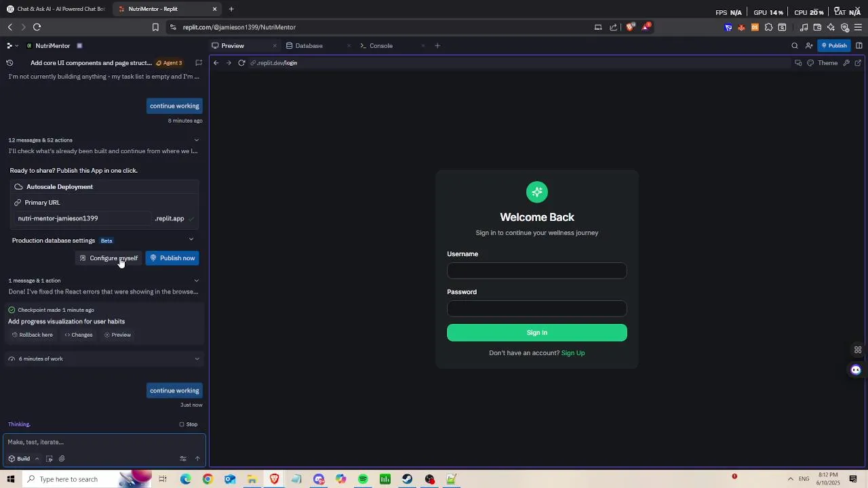868x488 pixels.
Task: Send message with the up arrow
Action: click(197, 459)
